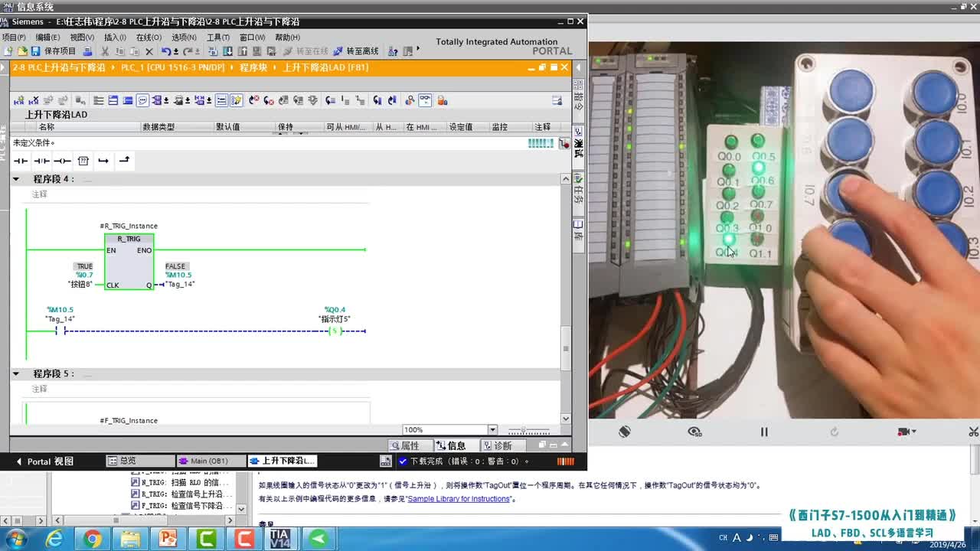Click PLC_1 in the breadcrumb path
This screenshot has height=551, width=980.
click(x=173, y=67)
